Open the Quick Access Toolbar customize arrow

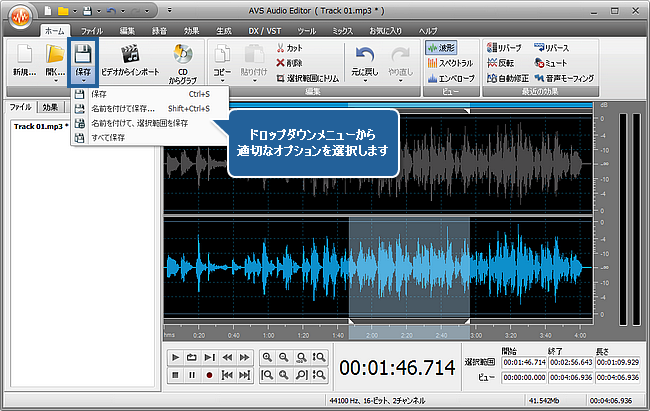point(169,10)
